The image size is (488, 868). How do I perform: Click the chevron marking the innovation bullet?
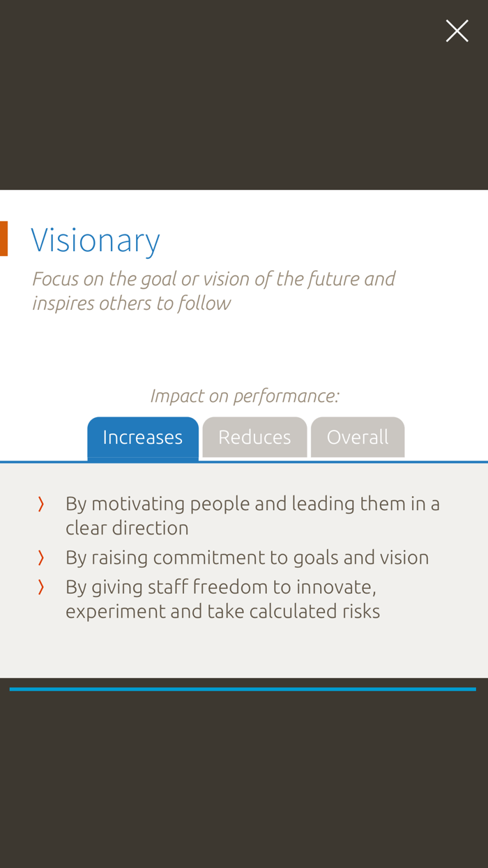[x=41, y=587]
